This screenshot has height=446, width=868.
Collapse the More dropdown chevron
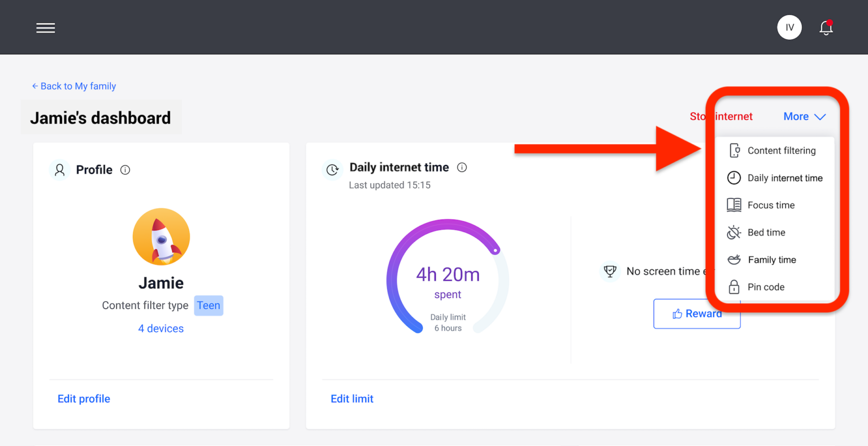click(820, 117)
